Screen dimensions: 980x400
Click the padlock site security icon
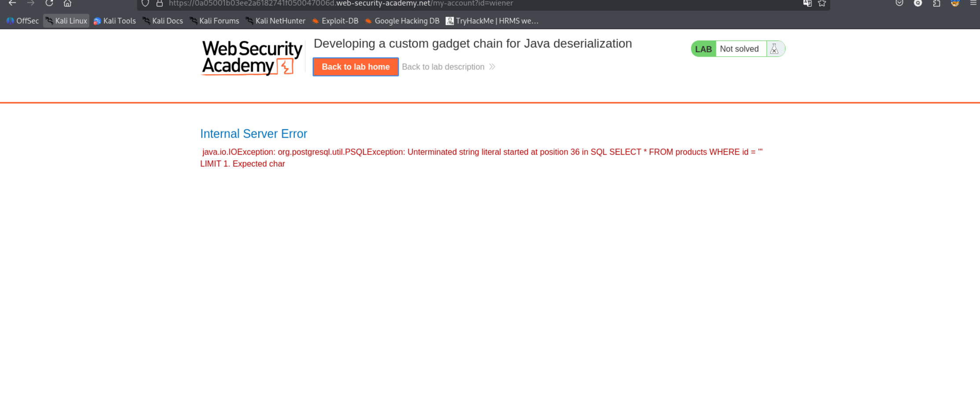[160, 3]
